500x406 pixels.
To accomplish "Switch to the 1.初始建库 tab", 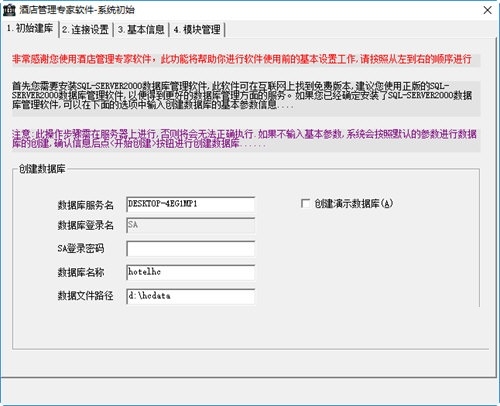I will click(x=30, y=29).
